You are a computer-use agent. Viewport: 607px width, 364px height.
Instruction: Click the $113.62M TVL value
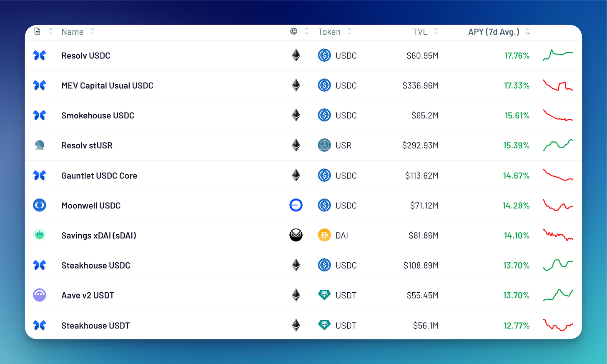pos(422,176)
